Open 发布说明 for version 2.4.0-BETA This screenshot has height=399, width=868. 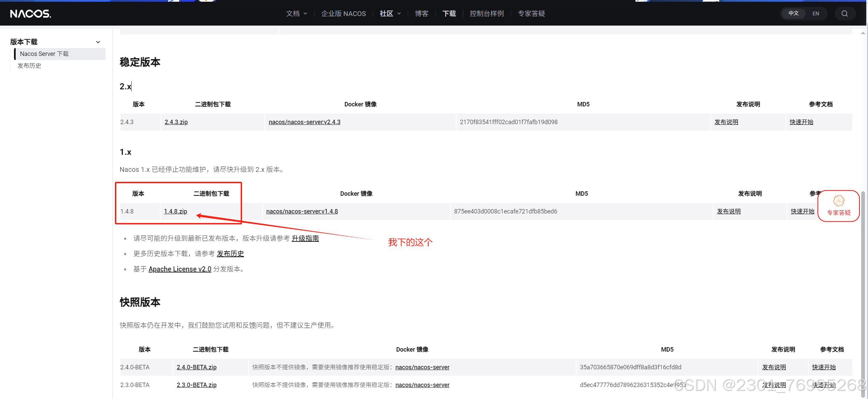point(774,367)
